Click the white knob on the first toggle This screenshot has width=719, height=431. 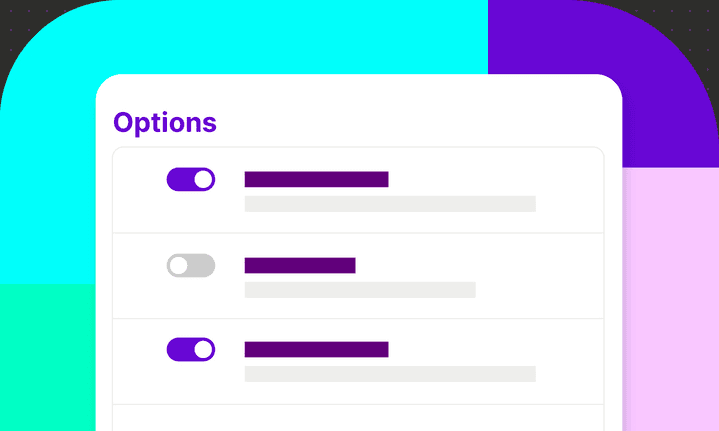point(203,179)
